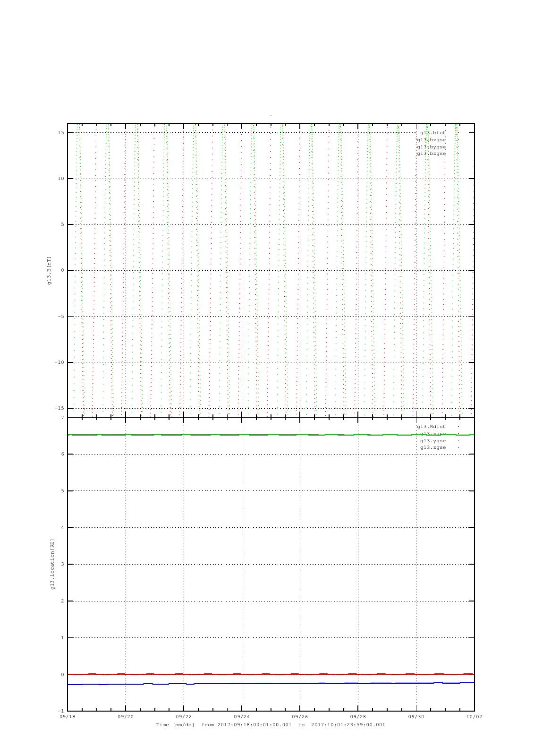Viewport: 534px width, 756px height.
Task: Click the -5 tick on the g13.B axis
Action: tap(61, 317)
